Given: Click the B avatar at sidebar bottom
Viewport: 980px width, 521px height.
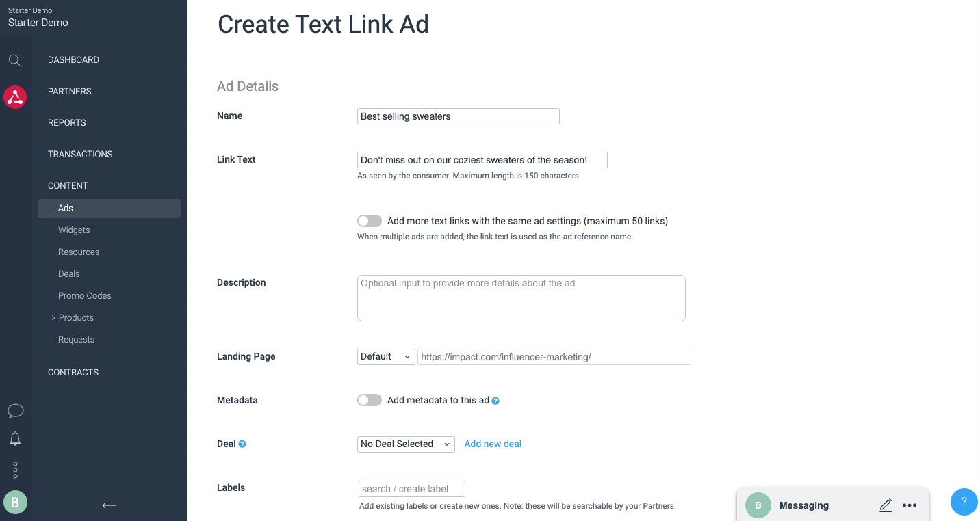Looking at the screenshot, I should pos(15,502).
